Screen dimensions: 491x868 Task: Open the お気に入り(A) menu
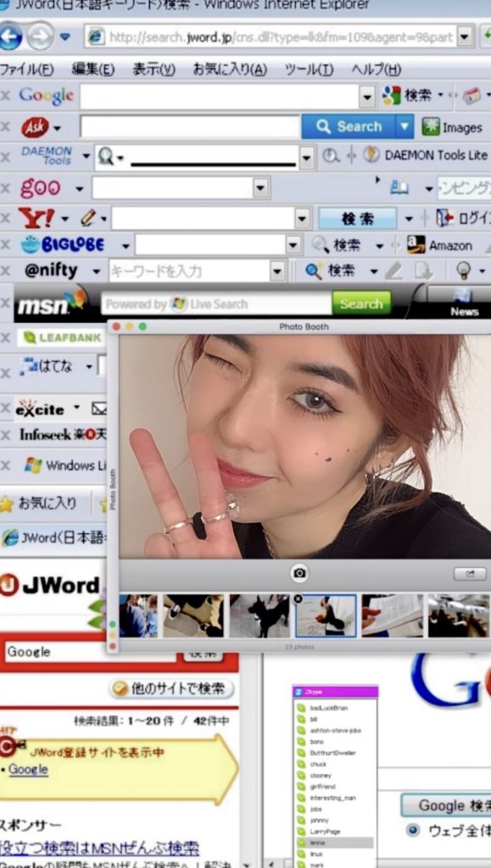pos(230,70)
